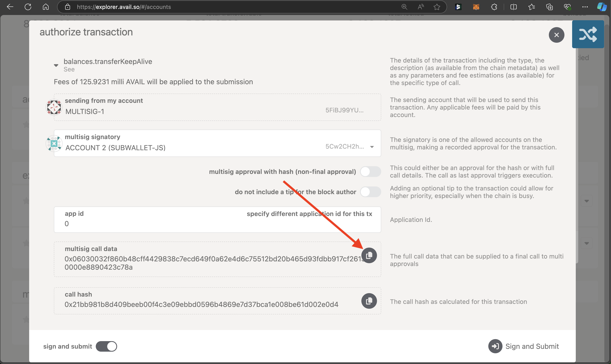Copy the call hash value
The image size is (611, 364).
click(x=369, y=301)
